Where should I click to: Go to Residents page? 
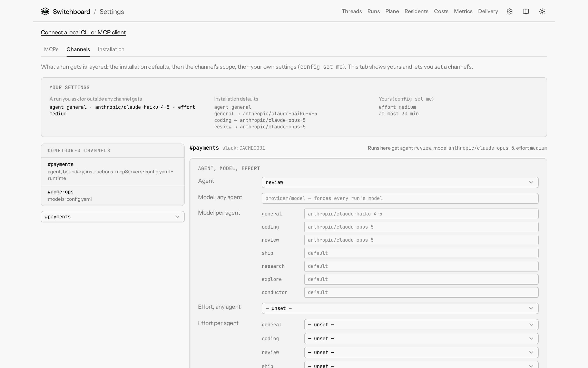tap(416, 11)
